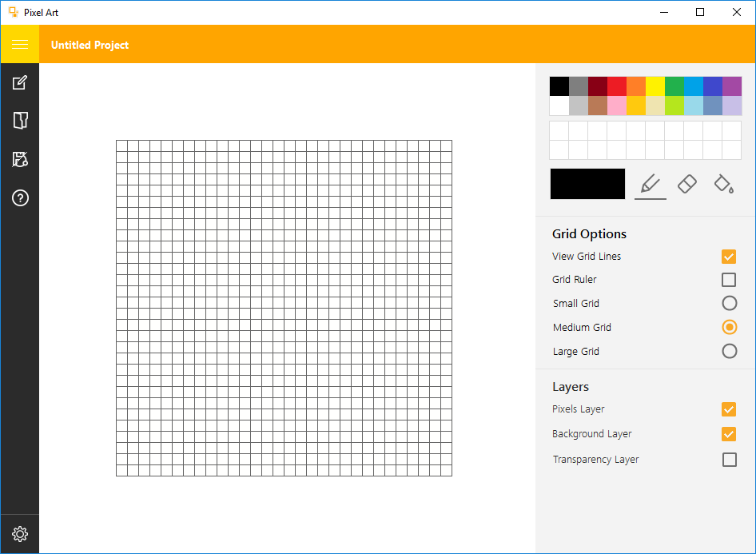Select the Large Grid radio button

tap(729, 351)
